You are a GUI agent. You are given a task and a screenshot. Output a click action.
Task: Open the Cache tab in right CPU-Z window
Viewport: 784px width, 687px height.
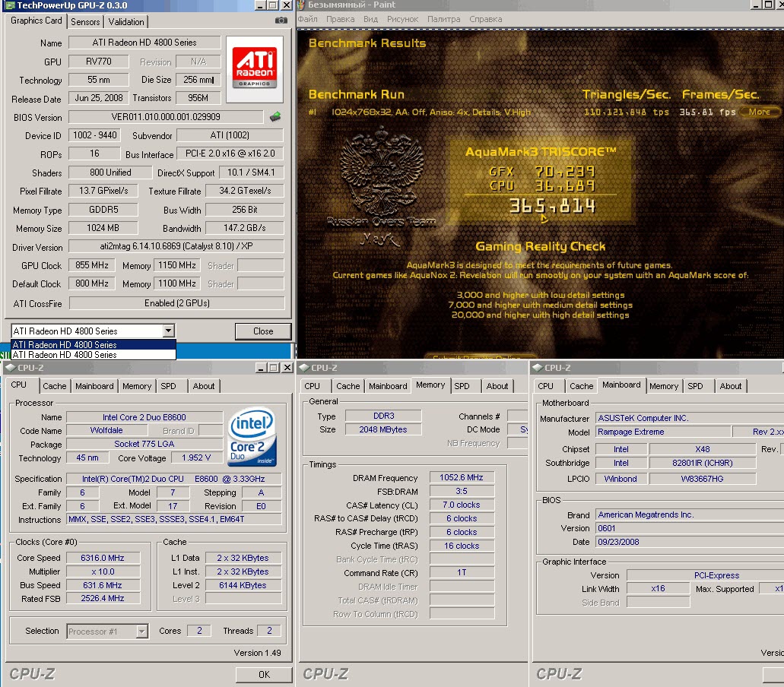tap(582, 386)
